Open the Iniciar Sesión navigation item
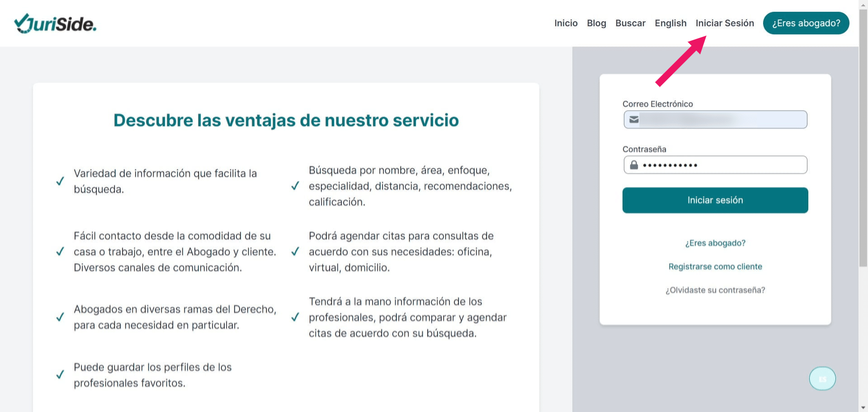Viewport: 868px width, 412px height. [x=724, y=23]
